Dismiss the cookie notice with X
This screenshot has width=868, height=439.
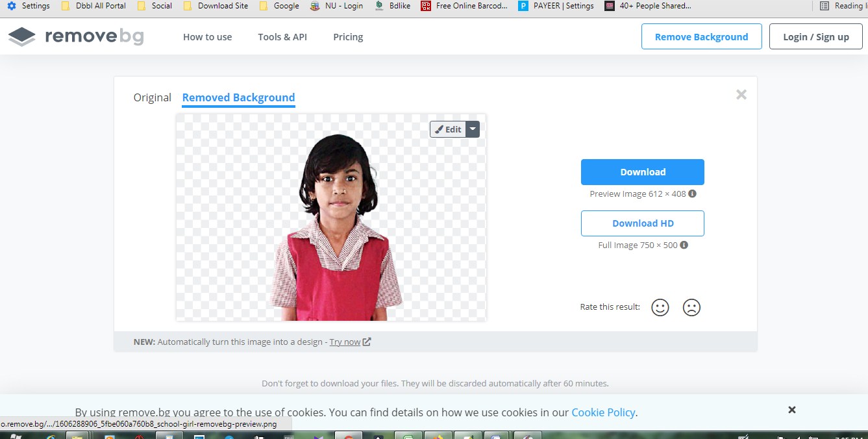792,410
